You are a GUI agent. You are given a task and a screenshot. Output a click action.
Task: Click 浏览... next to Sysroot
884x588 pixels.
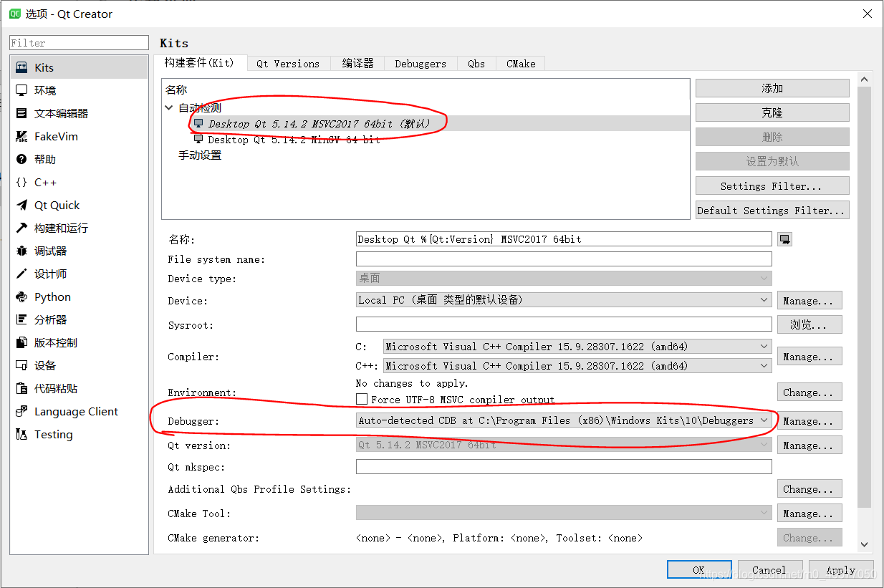pyautogui.click(x=809, y=324)
